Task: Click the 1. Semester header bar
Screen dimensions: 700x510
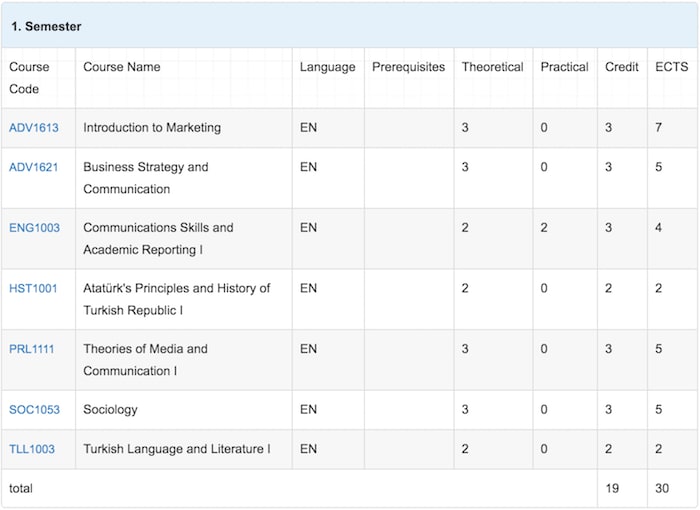Action: pos(350,26)
